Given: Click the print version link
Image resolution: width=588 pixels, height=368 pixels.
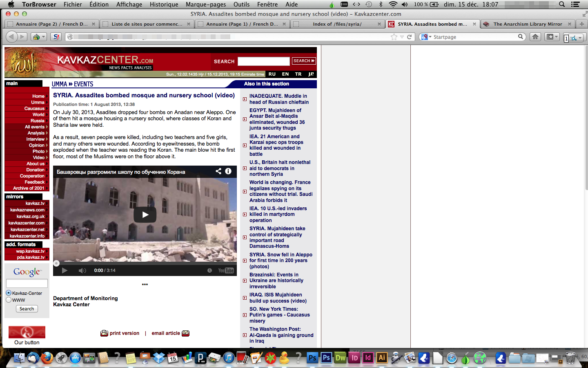Looking at the screenshot, I should (124, 333).
